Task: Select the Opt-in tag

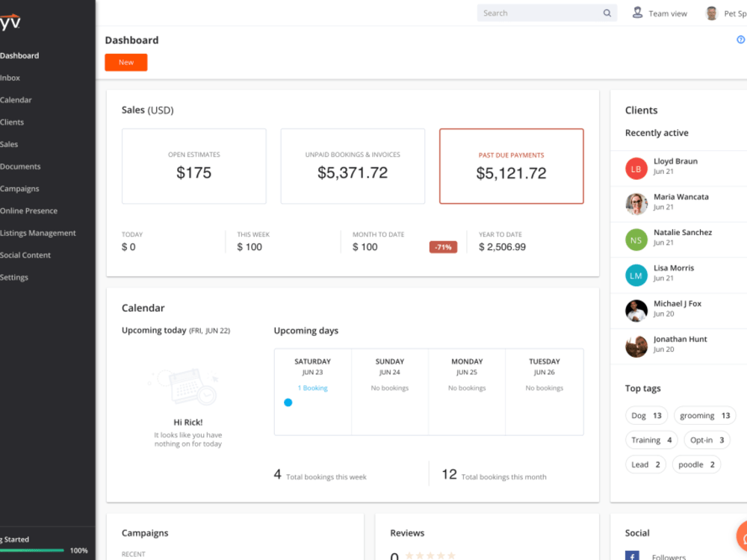Action: tap(707, 440)
